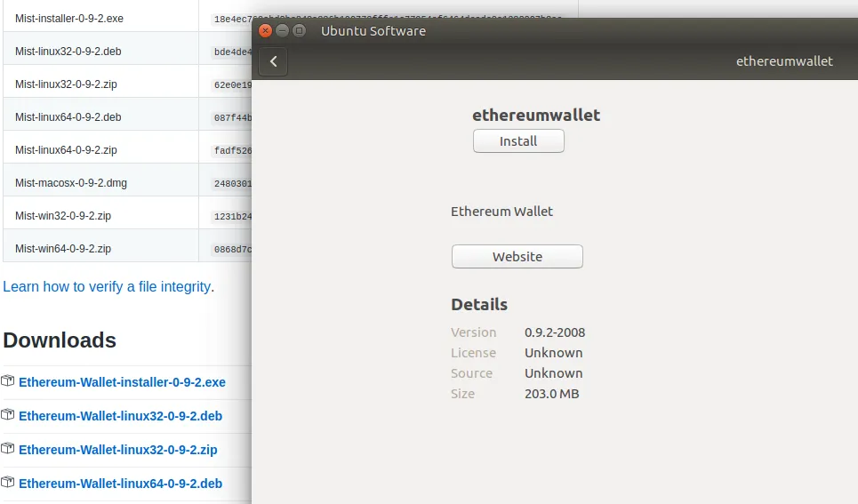Go back using the Ubuntu Software back arrow
The height and width of the screenshot is (504, 858).
(273, 61)
